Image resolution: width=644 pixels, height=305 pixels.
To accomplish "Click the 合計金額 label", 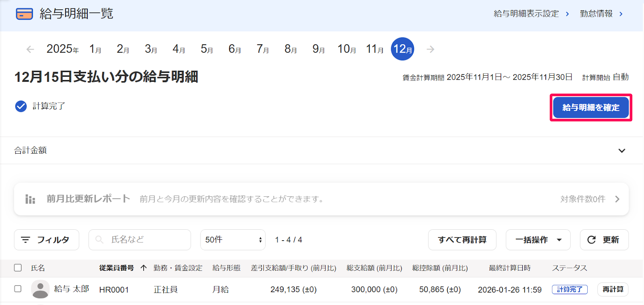I will coord(31,150).
